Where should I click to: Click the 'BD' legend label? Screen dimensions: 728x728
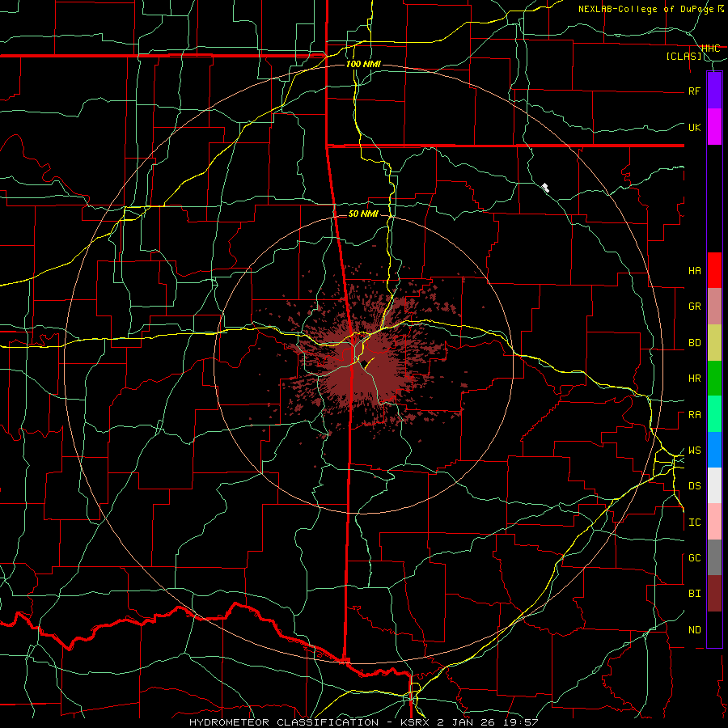tap(694, 343)
